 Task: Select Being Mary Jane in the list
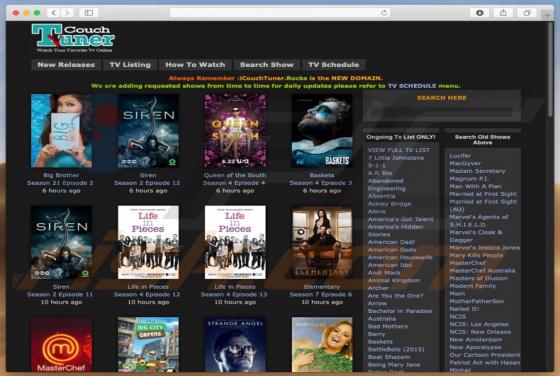(394, 365)
